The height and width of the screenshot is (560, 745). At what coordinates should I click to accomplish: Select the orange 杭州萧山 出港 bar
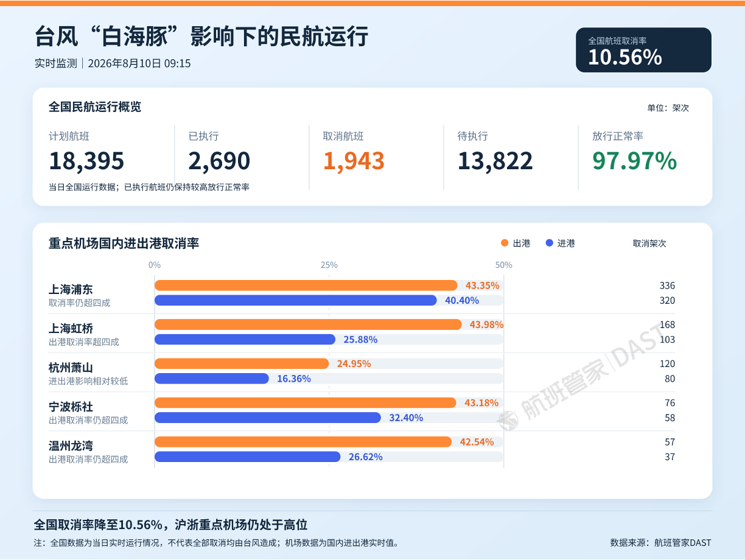[242, 364]
